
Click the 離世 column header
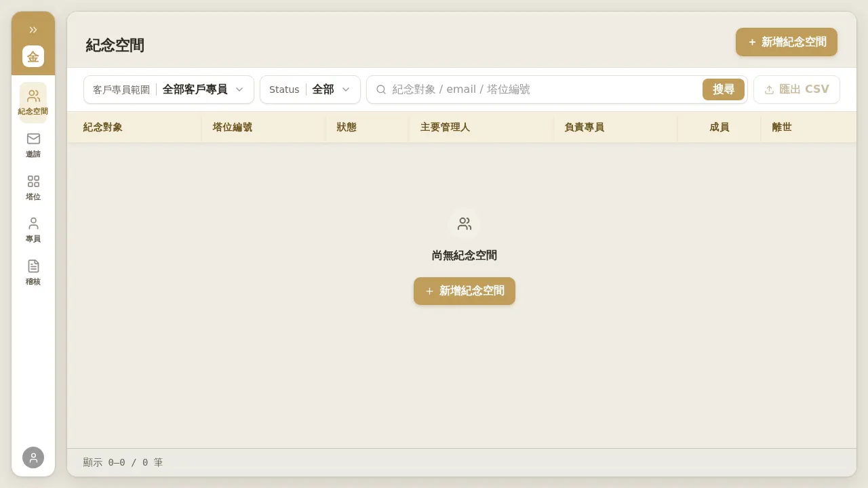pos(808,127)
